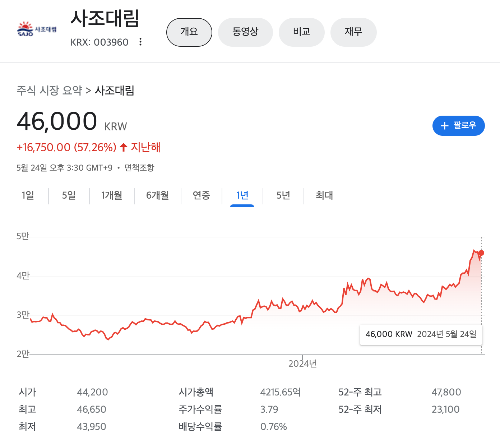500x438 pixels.
Task: Click the 52-주 최고 label
Action: pyautogui.click(x=360, y=392)
